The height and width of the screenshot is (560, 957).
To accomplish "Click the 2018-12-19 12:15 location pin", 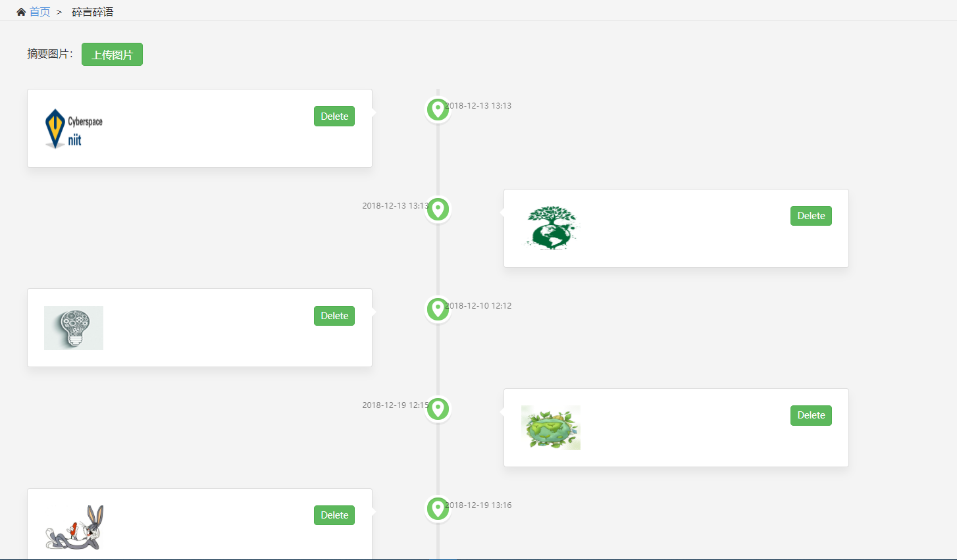I will click(x=438, y=409).
